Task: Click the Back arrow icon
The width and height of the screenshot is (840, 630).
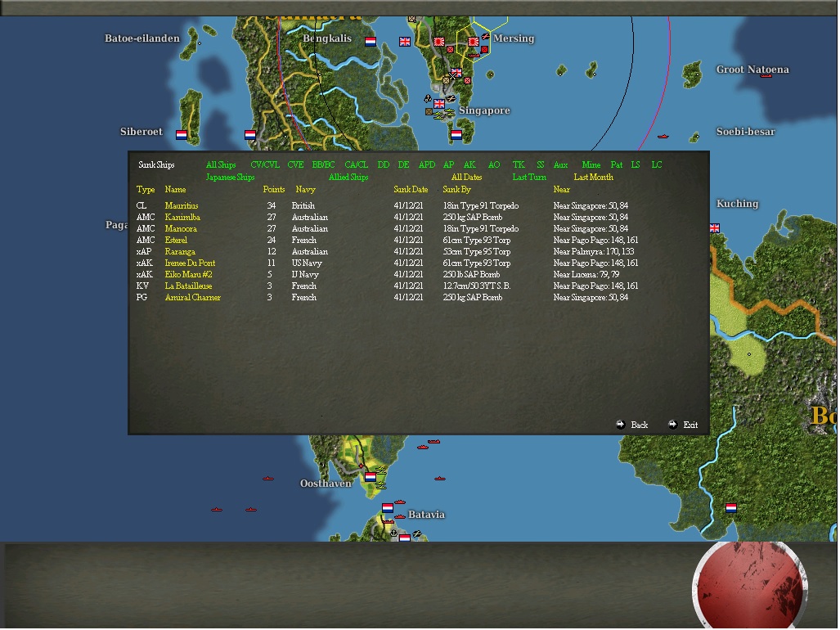Action: click(x=622, y=425)
